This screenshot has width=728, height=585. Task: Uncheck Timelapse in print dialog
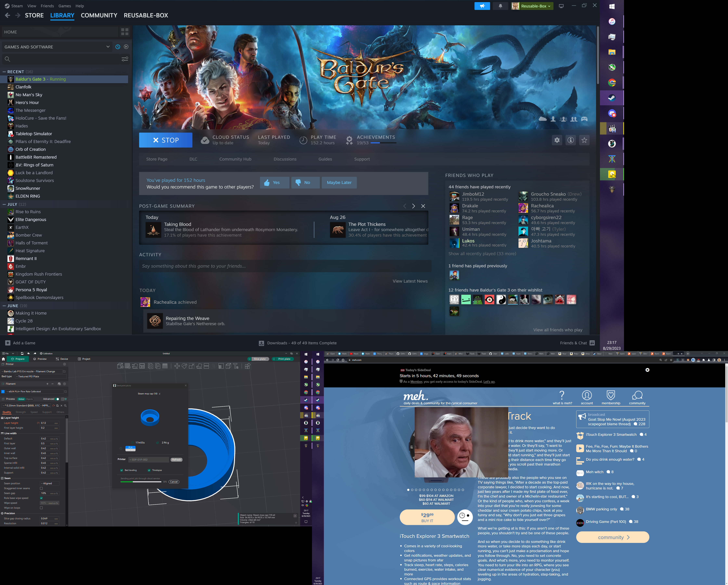coord(149,470)
